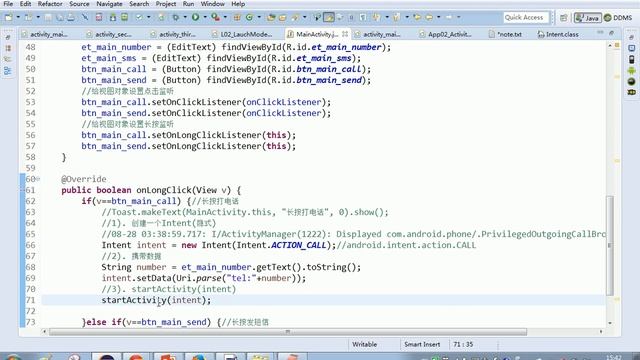Open the New wizard dropdown arrow

tap(18, 17)
